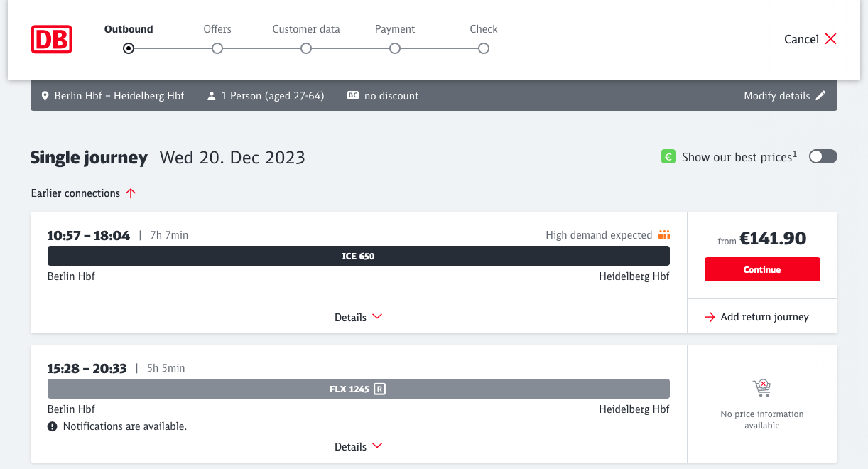
Task: Toggle Show our best prices switch
Action: 823,157
